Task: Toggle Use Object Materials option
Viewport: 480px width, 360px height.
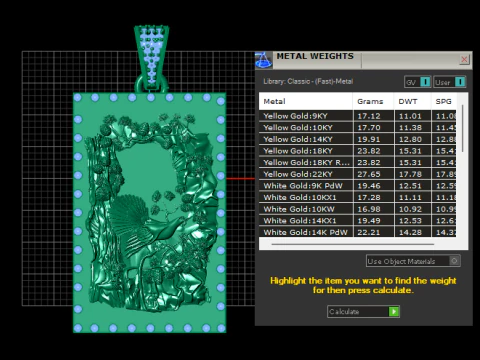Action: pyautogui.click(x=413, y=261)
